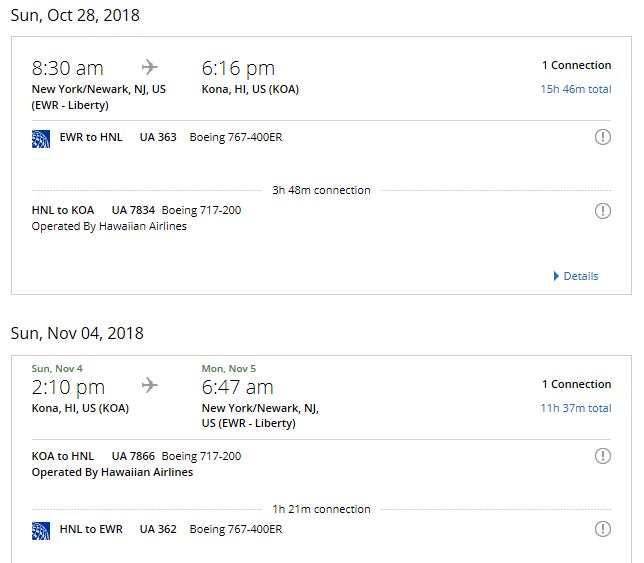
Task: Click info icon for UA 363 flight
Action: pos(602,137)
